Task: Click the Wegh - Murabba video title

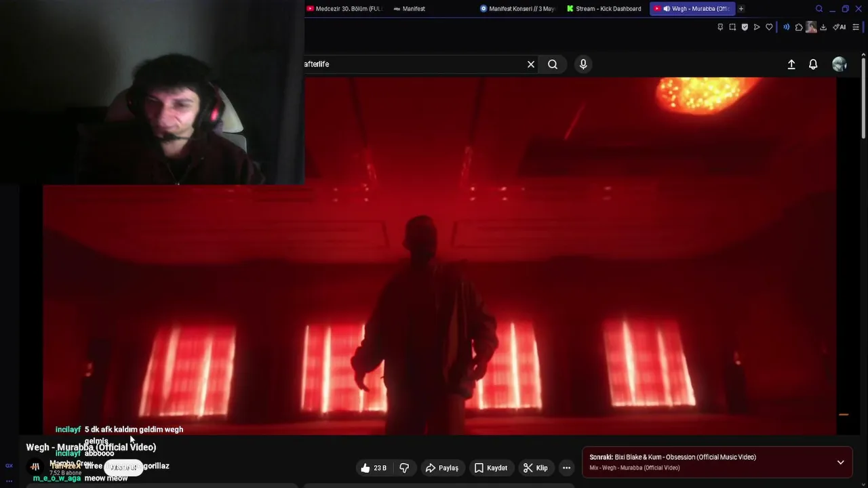Action: coord(91,447)
